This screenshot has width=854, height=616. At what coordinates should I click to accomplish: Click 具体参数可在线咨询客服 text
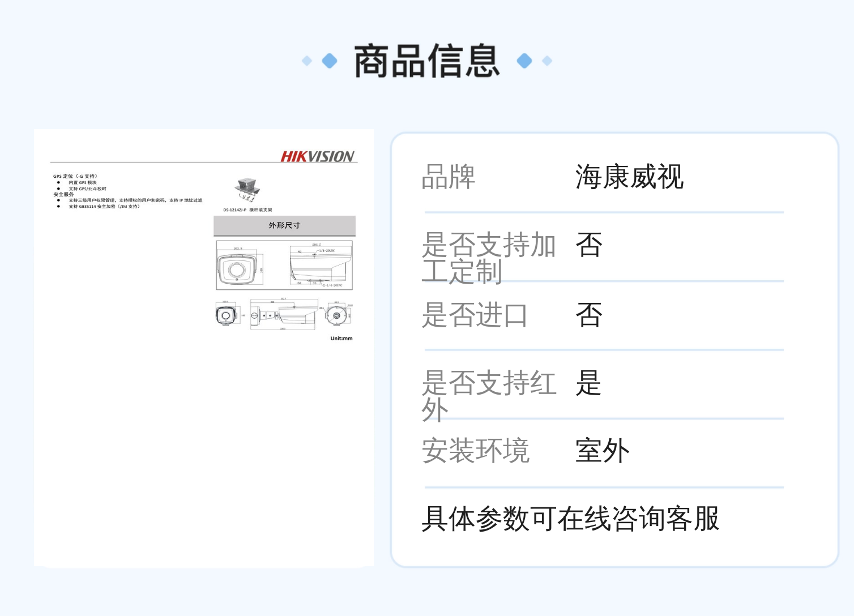pyautogui.click(x=570, y=519)
